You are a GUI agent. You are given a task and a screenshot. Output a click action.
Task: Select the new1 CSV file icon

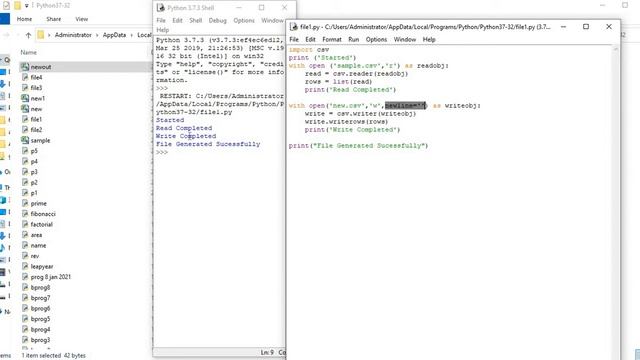point(25,98)
